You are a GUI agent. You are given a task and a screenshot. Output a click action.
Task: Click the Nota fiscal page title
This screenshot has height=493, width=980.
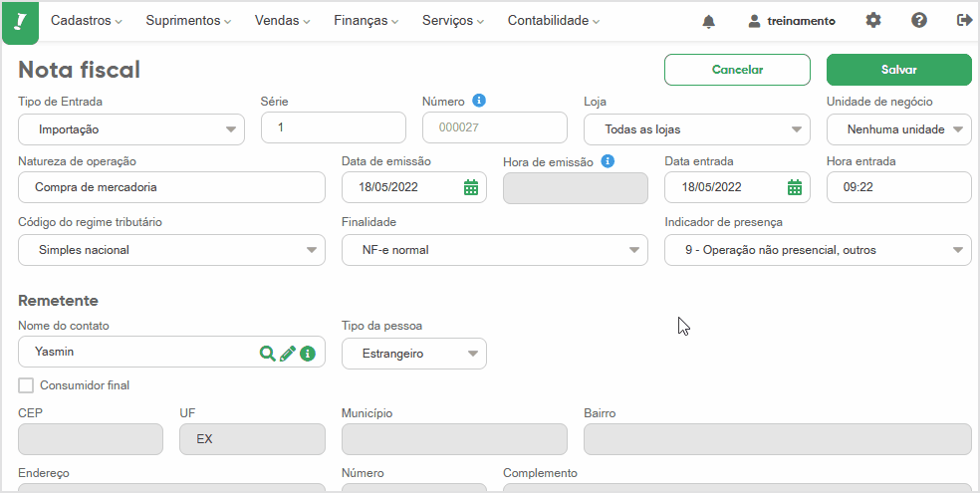tap(80, 70)
